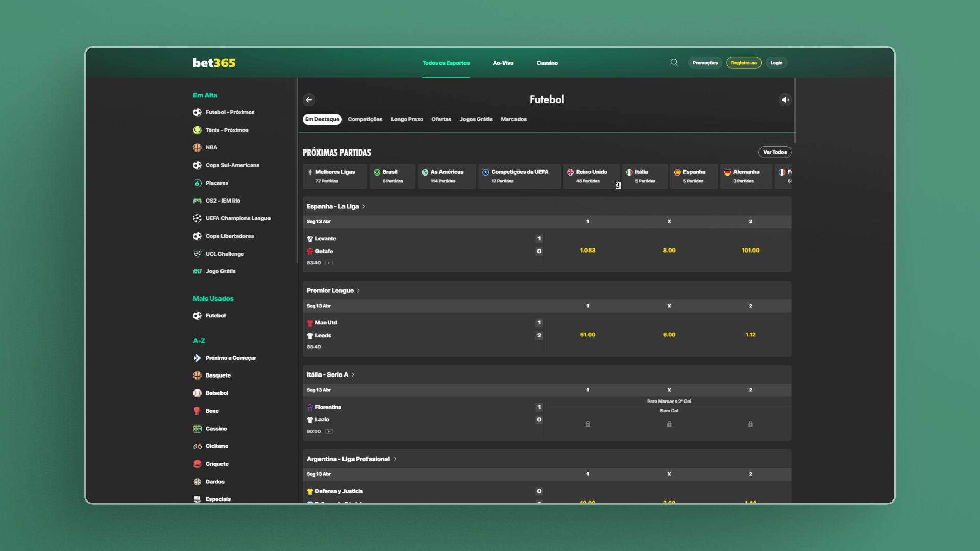Click the Críquete icon
Viewport: 980px width, 551px height.
pyautogui.click(x=197, y=464)
